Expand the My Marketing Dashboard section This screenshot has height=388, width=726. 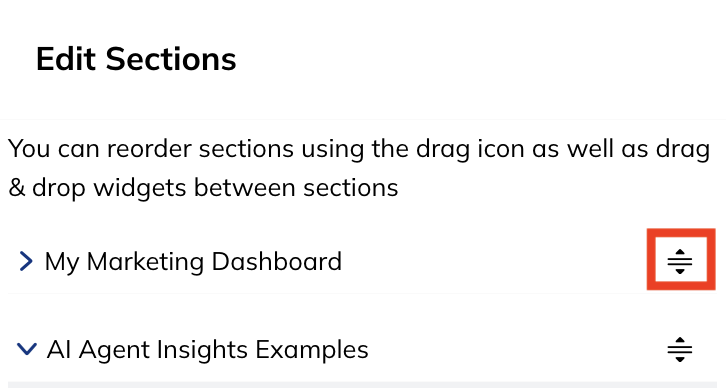26,261
